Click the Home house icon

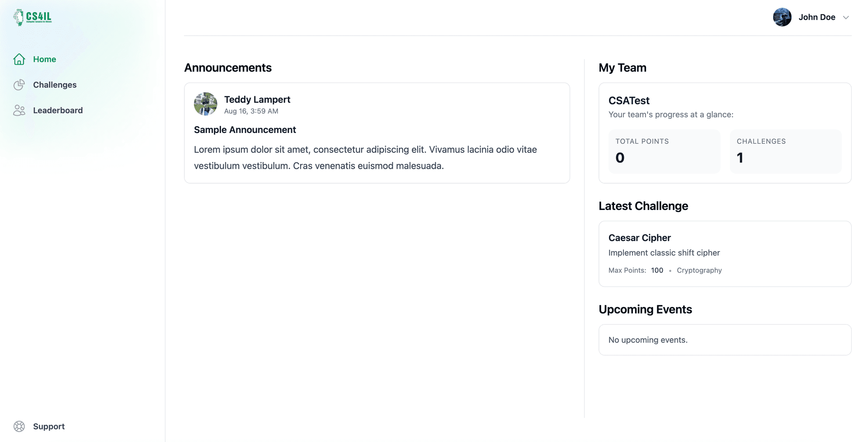[x=19, y=59]
